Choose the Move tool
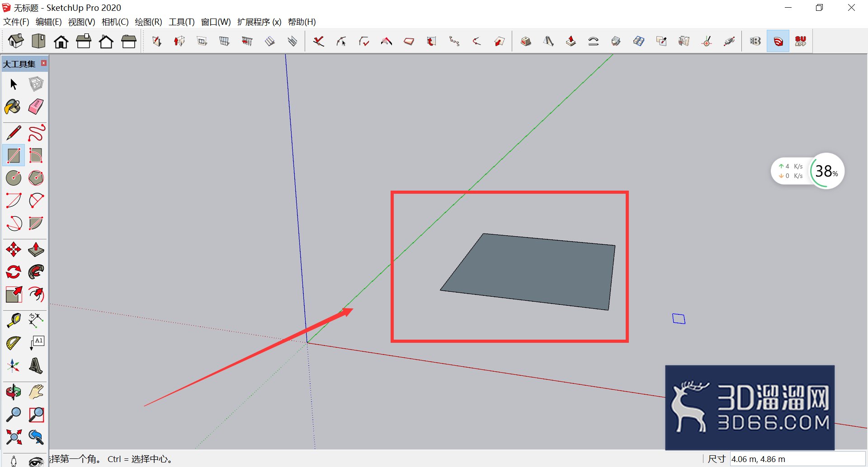Image resolution: width=868 pixels, height=467 pixels. coord(14,249)
